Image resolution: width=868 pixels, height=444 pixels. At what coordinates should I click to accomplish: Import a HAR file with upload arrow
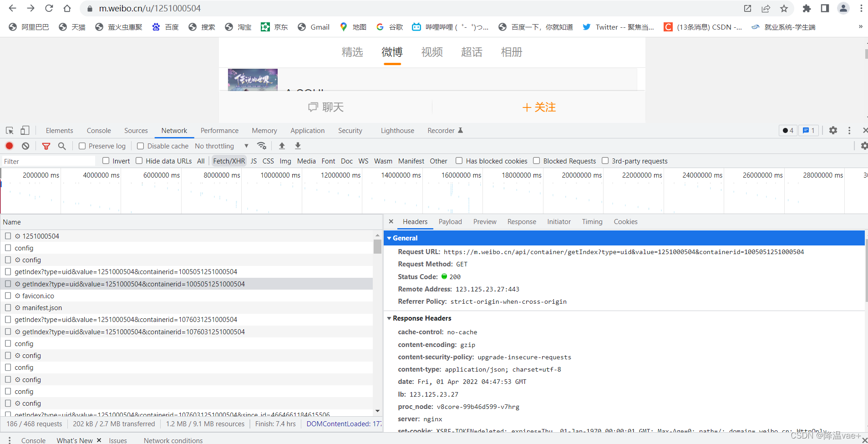[282, 146]
